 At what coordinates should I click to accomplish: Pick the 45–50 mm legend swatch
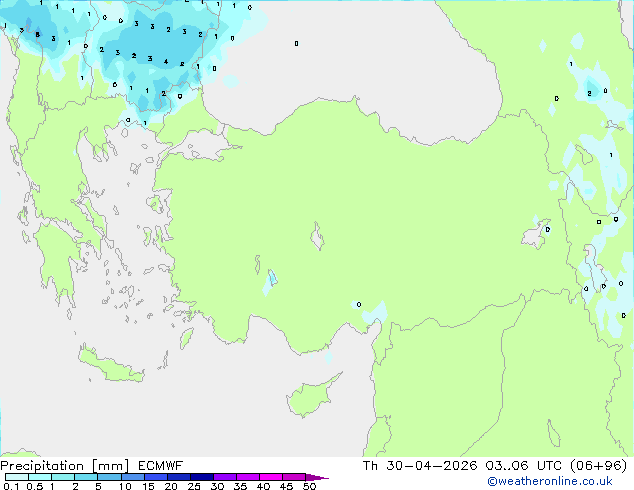pos(294,477)
